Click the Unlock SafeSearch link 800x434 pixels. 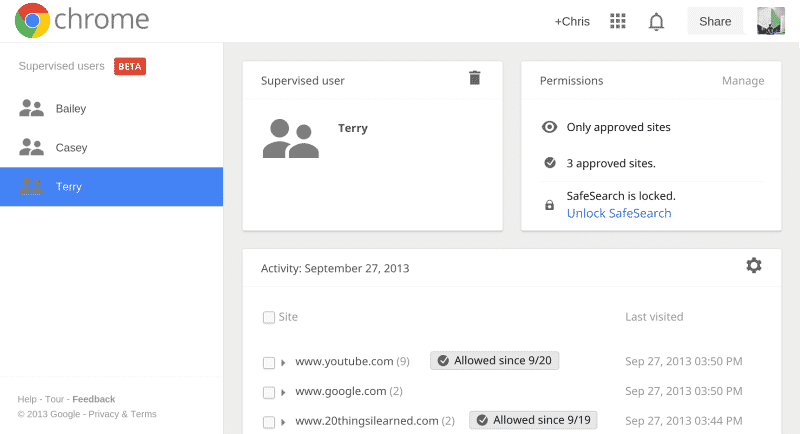click(x=619, y=213)
